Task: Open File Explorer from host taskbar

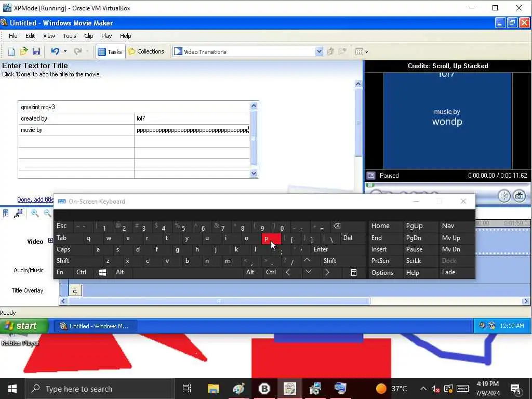Action: [214, 389]
